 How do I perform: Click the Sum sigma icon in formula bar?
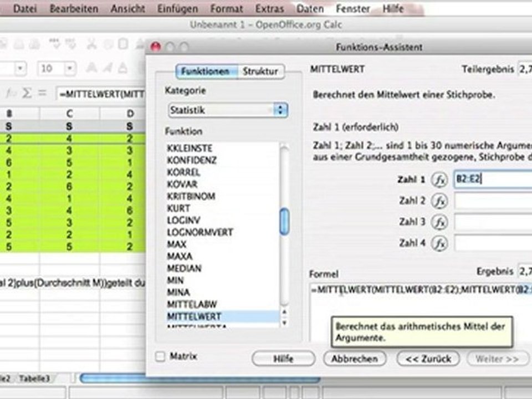tap(27, 93)
